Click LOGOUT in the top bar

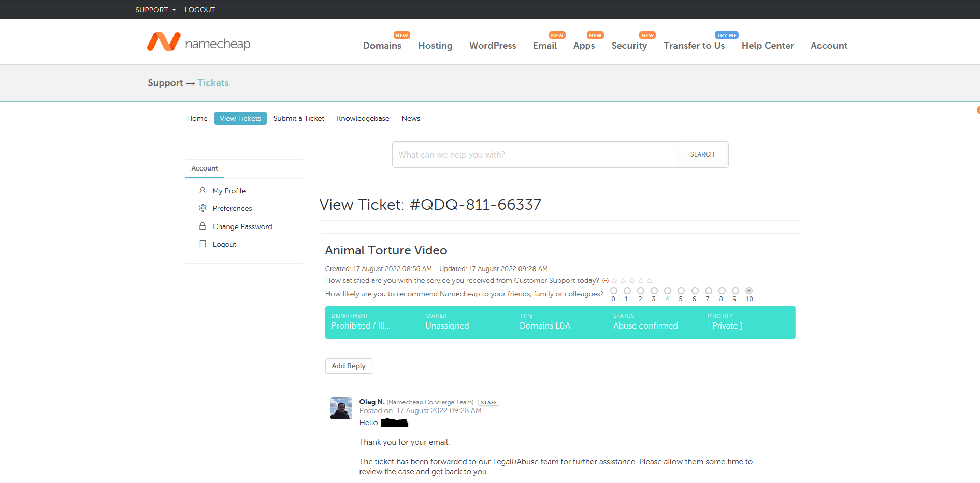200,10
